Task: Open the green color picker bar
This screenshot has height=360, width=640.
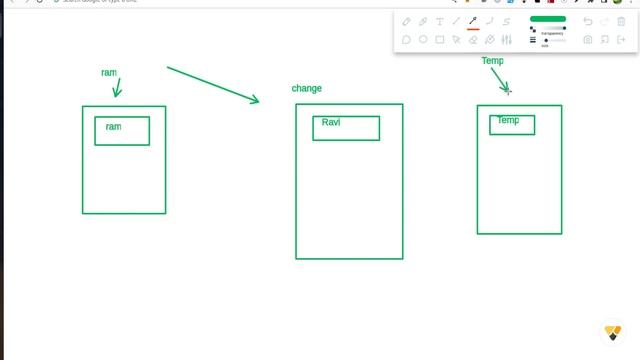Action: click(x=548, y=19)
